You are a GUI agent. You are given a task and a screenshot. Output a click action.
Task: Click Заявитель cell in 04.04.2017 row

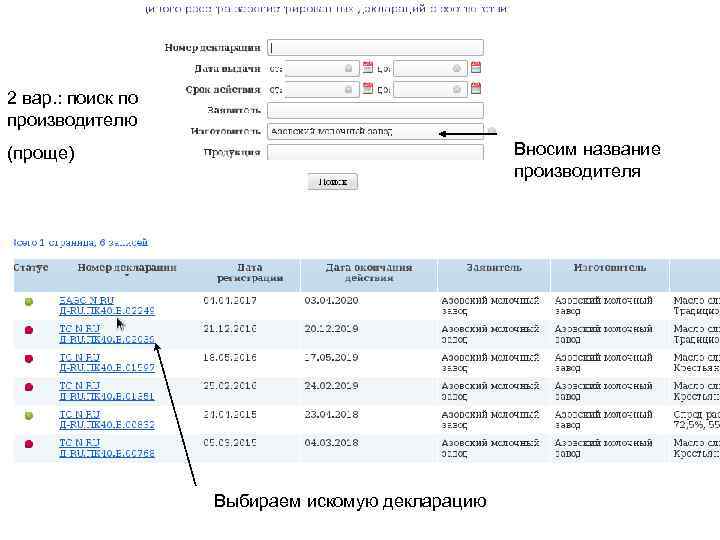tap(490, 306)
